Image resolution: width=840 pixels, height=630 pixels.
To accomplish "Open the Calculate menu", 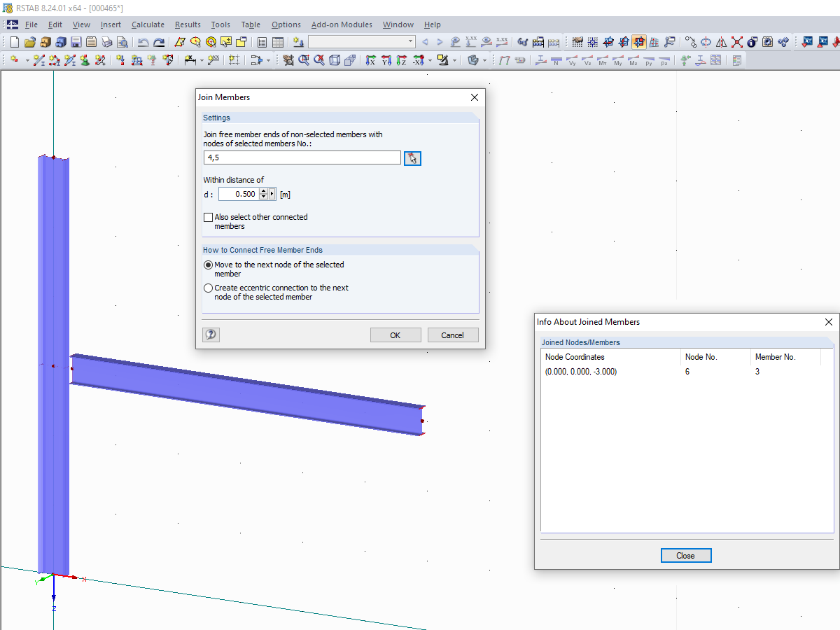I will [148, 24].
